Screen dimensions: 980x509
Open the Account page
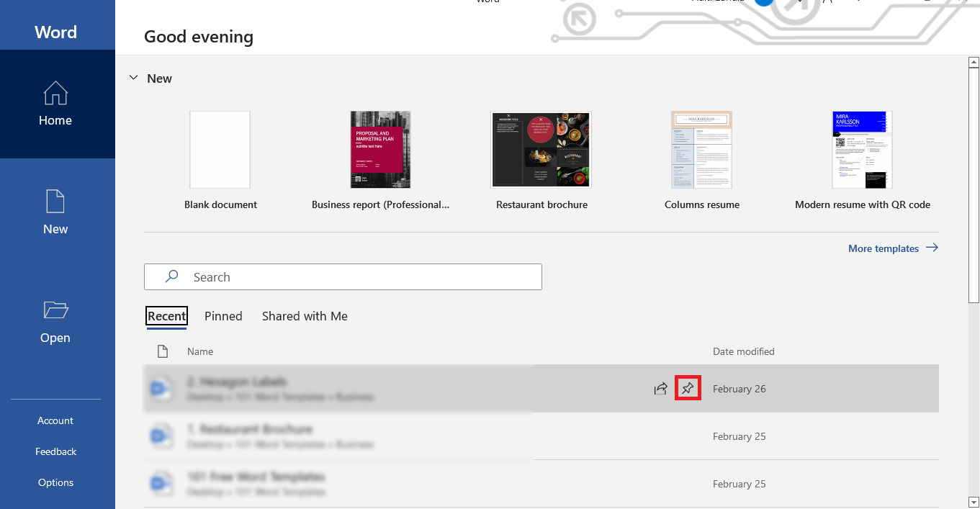(55, 420)
